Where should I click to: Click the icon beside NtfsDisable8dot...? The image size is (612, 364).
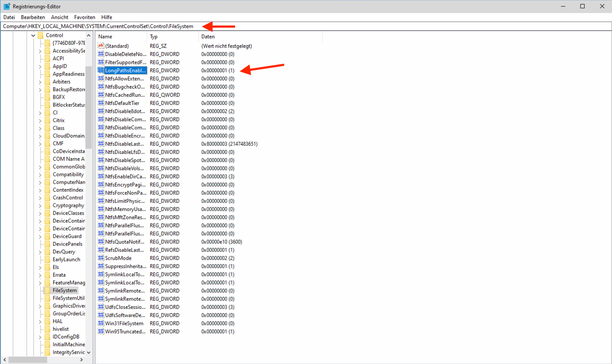point(101,111)
